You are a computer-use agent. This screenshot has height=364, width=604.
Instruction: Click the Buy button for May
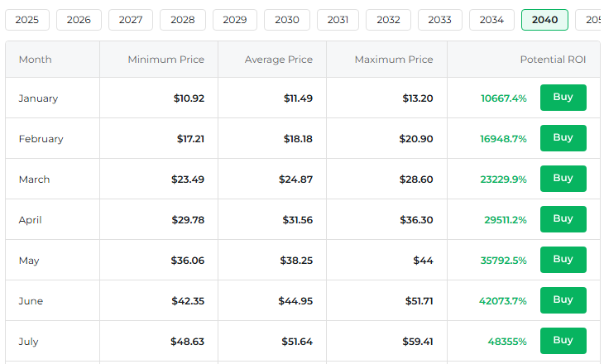pyautogui.click(x=563, y=260)
